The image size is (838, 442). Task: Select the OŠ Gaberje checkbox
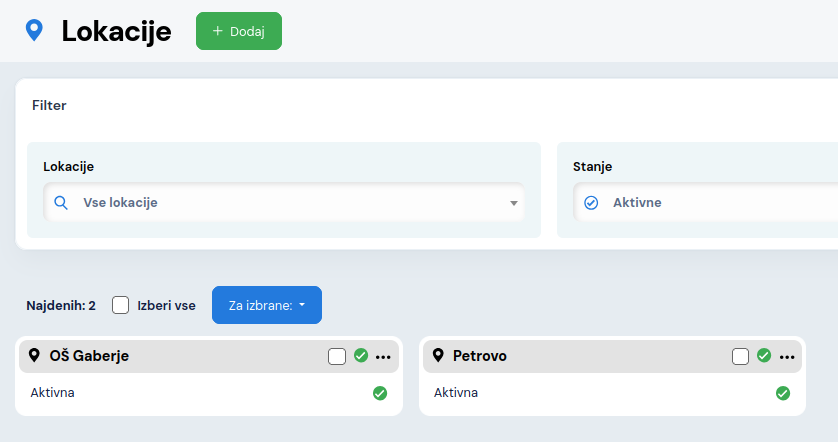point(337,357)
